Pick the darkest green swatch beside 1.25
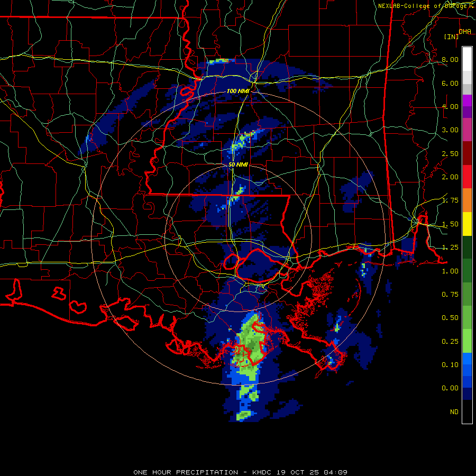Image resolution: width=476 pixels, height=476 pixels. [467, 248]
